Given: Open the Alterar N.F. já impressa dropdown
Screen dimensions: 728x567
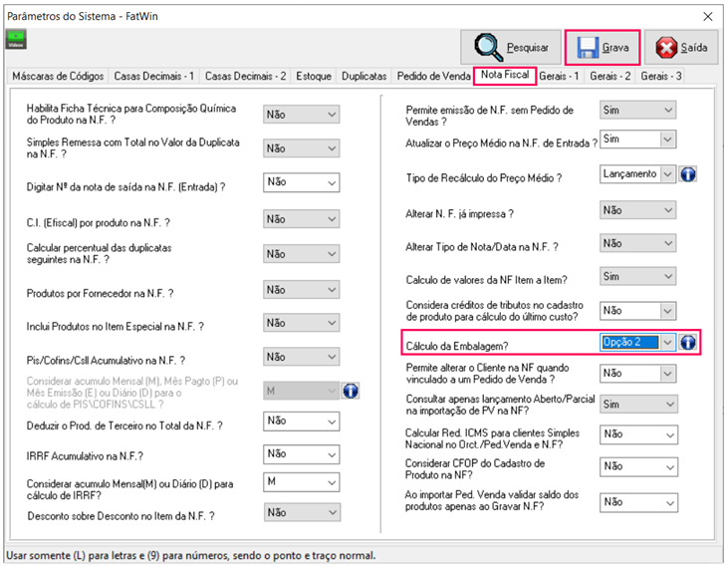Looking at the screenshot, I should coord(666,209).
